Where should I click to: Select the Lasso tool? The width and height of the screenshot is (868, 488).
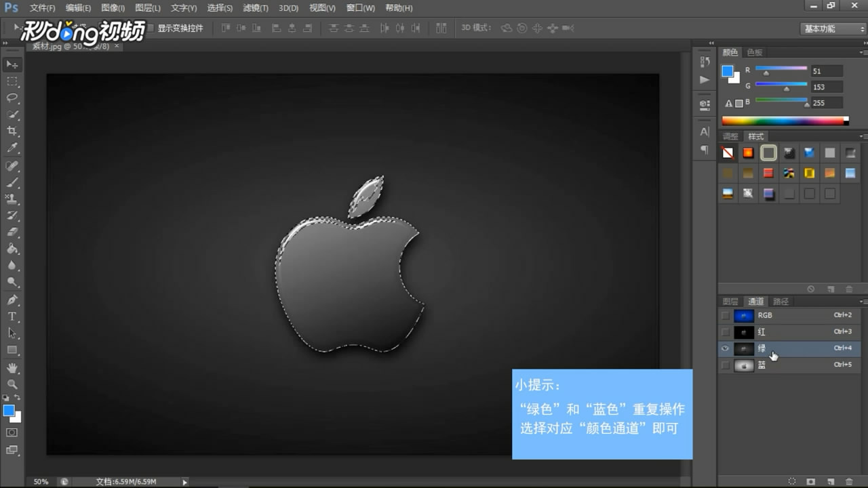point(12,98)
